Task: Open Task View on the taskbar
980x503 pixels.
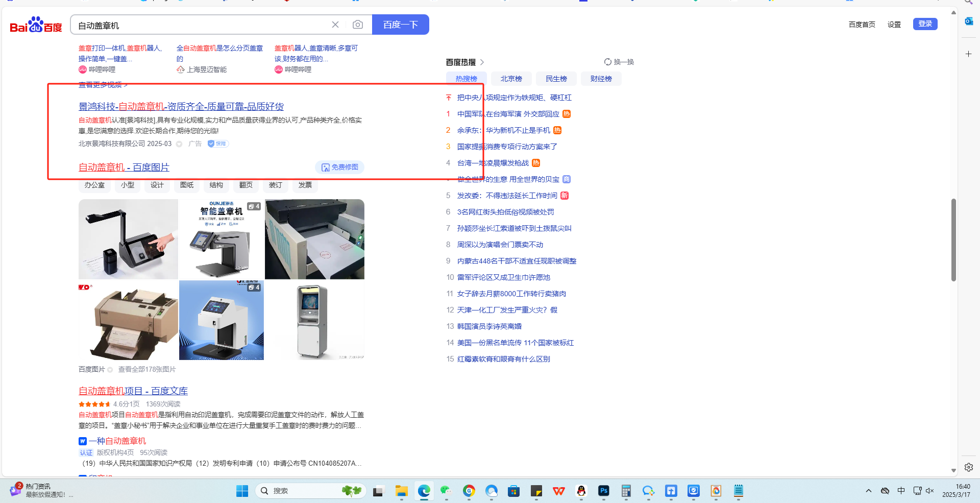Action: coord(378,491)
